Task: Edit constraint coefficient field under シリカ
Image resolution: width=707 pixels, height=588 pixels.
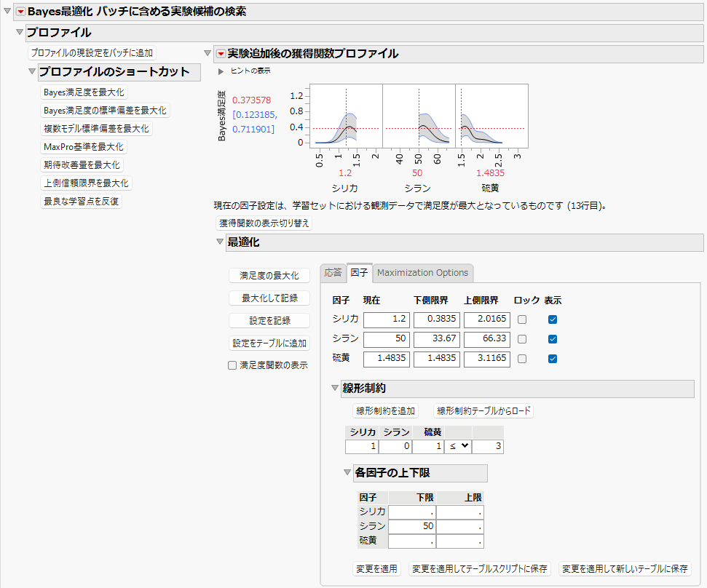Action: (x=362, y=446)
